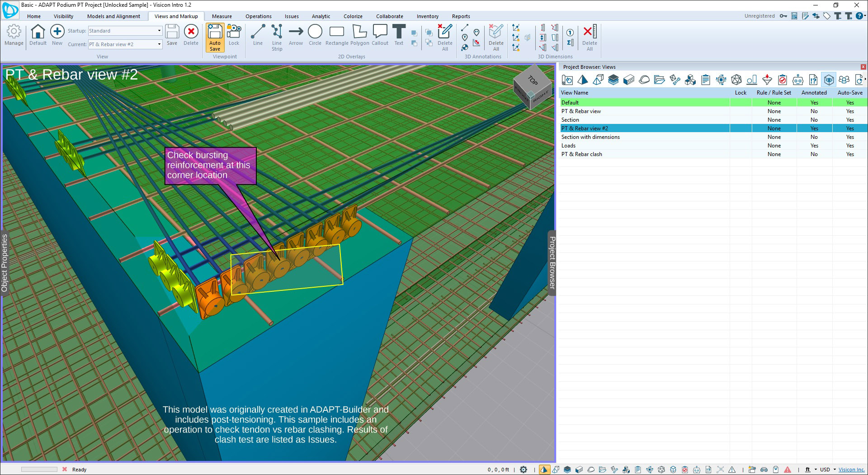Select the Rectangle overlay tool
868x475 pixels.
tap(337, 35)
